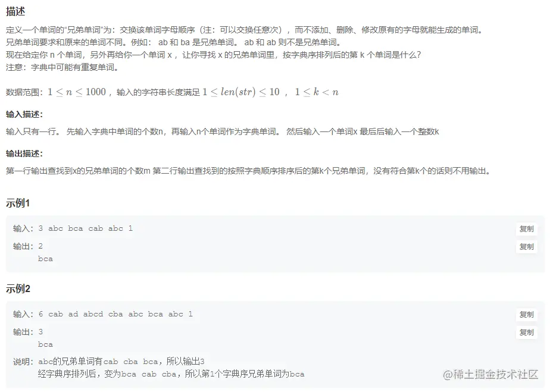The height and width of the screenshot is (392, 550).
Task: Select the 示例1 heading
Action: 18,203
